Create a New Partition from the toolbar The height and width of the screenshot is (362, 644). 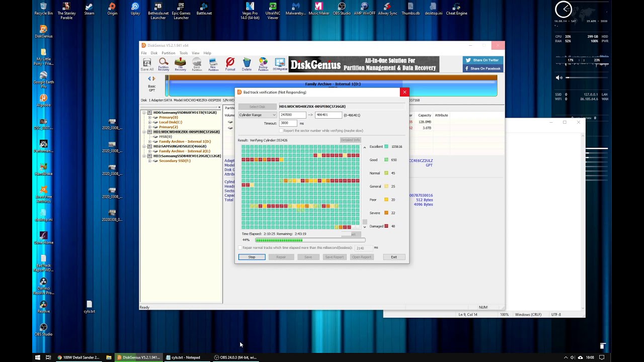[213, 64]
